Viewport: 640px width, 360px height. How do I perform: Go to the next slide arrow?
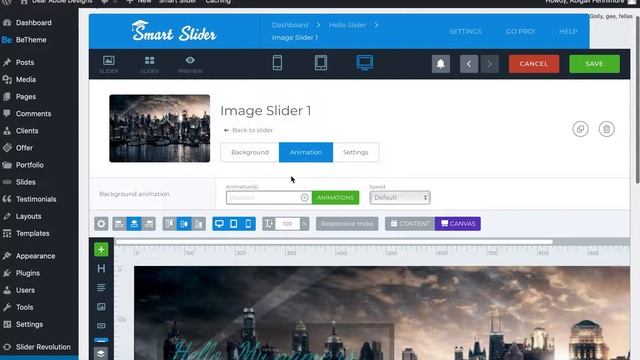point(489,64)
